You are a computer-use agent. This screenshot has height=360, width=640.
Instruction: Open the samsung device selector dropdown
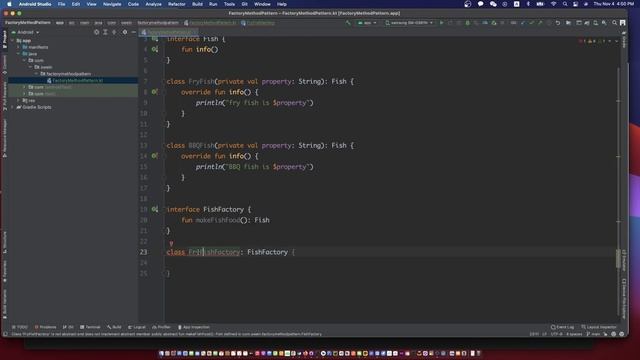tap(409, 23)
